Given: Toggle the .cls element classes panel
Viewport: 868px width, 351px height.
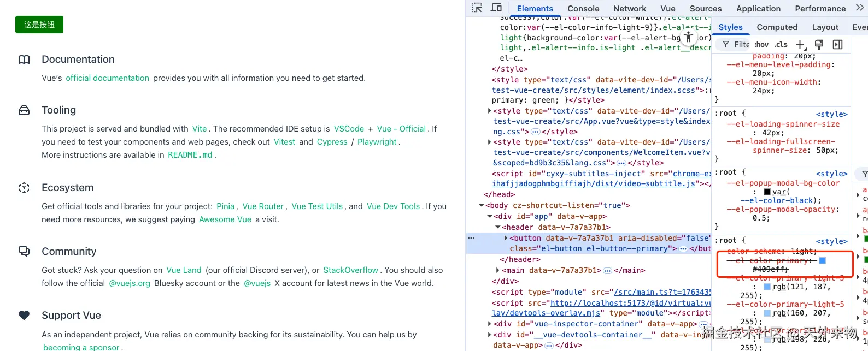Looking at the screenshot, I should point(782,45).
